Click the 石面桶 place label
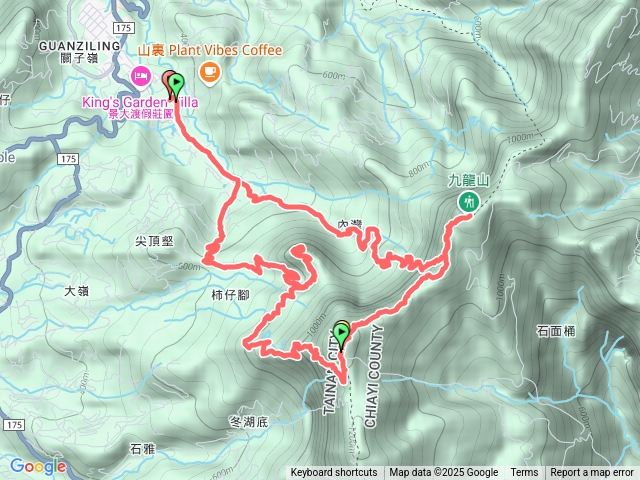This screenshot has width=640, height=480. (556, 331)
